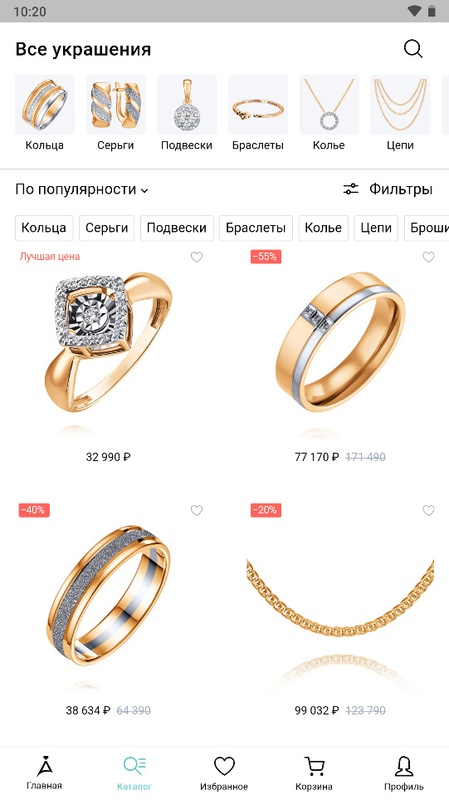
Task: Open the Профиль tab
Action: (404, 773)
